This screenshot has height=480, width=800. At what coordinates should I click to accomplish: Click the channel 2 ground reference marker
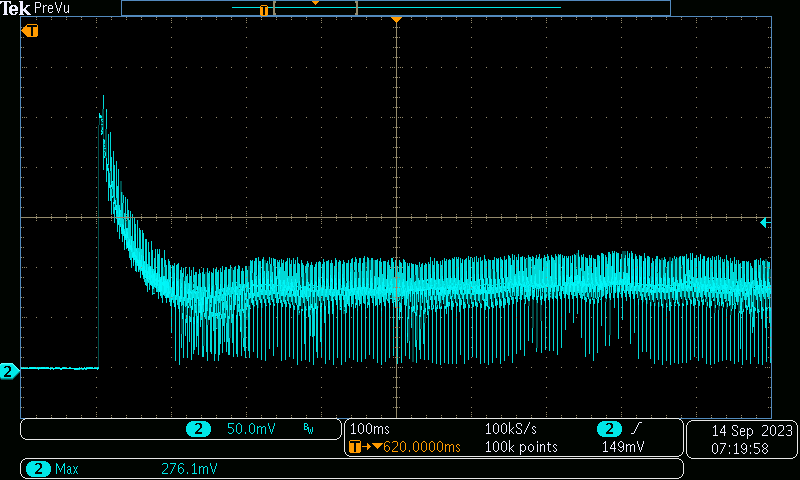9,372
